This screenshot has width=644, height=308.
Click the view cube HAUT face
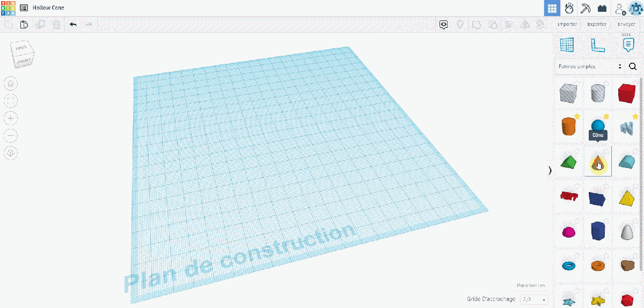point(21,48)
